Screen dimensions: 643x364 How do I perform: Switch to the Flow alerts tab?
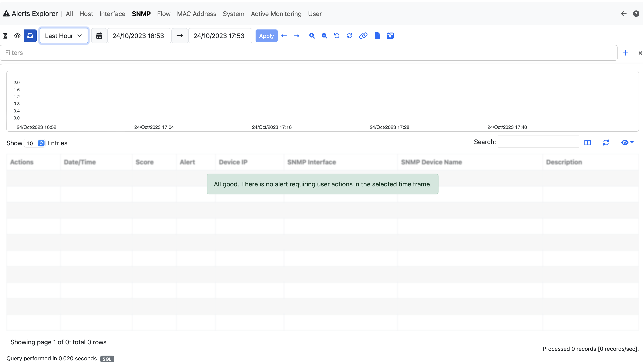coord(164,14)
